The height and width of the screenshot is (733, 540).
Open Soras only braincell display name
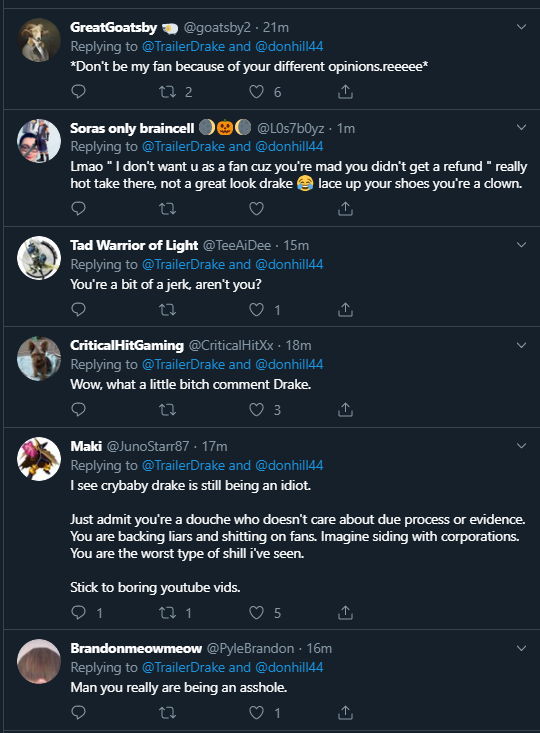pyautogui.click(x=132, y=128)
